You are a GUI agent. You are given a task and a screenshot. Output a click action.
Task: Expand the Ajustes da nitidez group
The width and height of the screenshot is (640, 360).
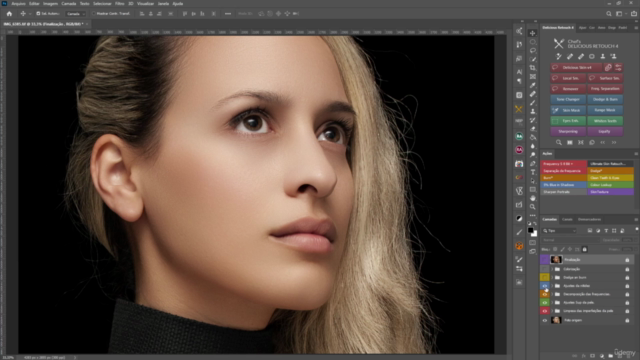(552, 286)
